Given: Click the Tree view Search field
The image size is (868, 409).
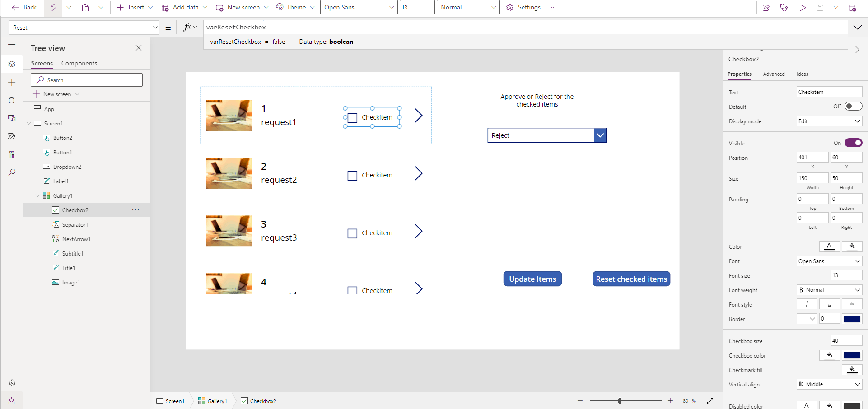Looking at the screenshot, I should [87, 80].
